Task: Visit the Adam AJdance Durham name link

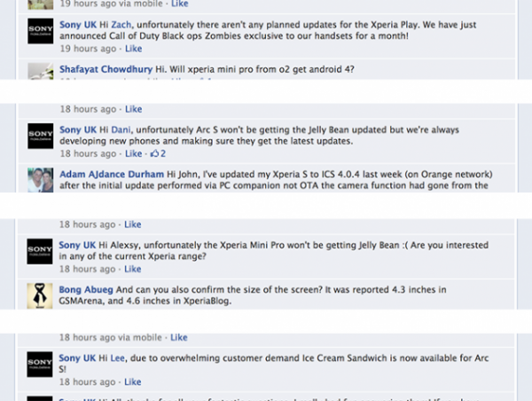Action: click(115, 174)
